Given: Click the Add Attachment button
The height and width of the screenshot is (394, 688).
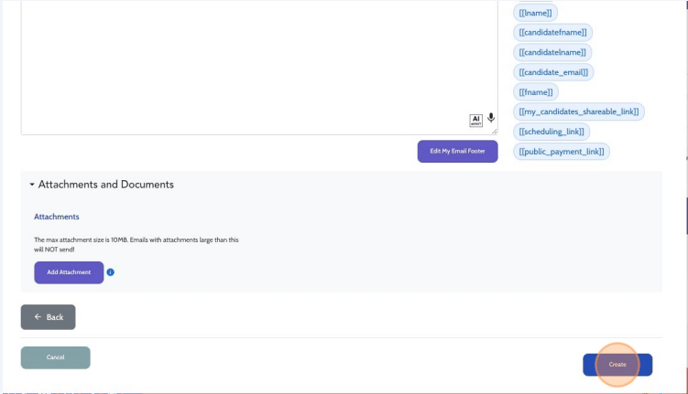Looking at the screenshot, I should (69, 272).
